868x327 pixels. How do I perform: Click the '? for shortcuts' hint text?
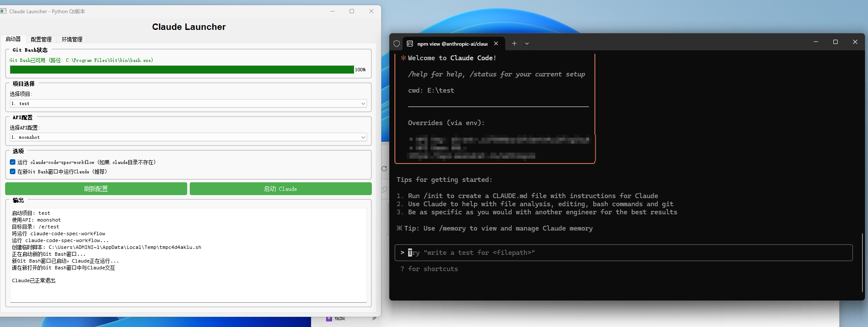[x=429, y=269]
